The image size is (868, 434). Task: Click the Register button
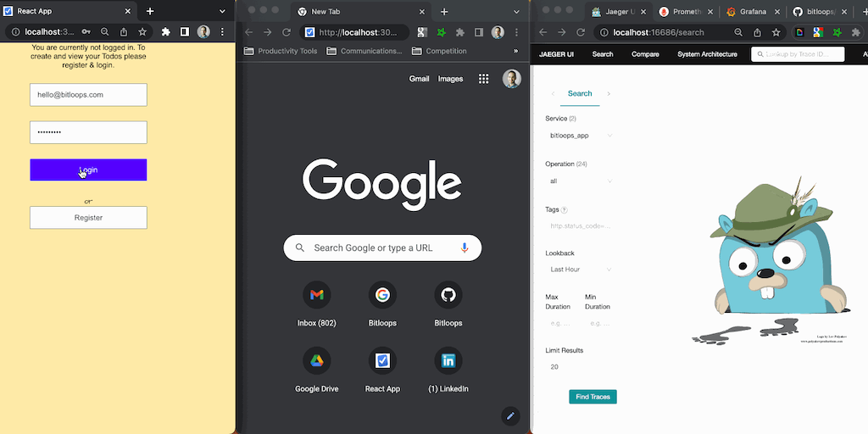(x=88, y=218)
